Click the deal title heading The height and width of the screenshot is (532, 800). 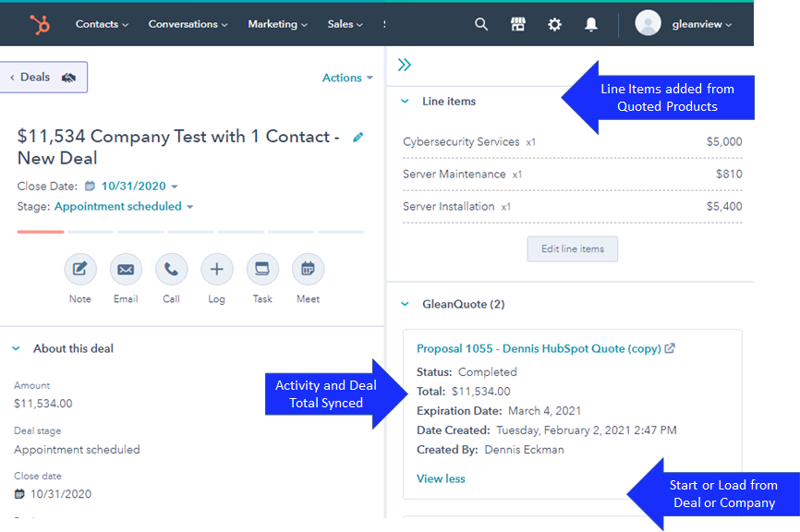tap(178, 147)
